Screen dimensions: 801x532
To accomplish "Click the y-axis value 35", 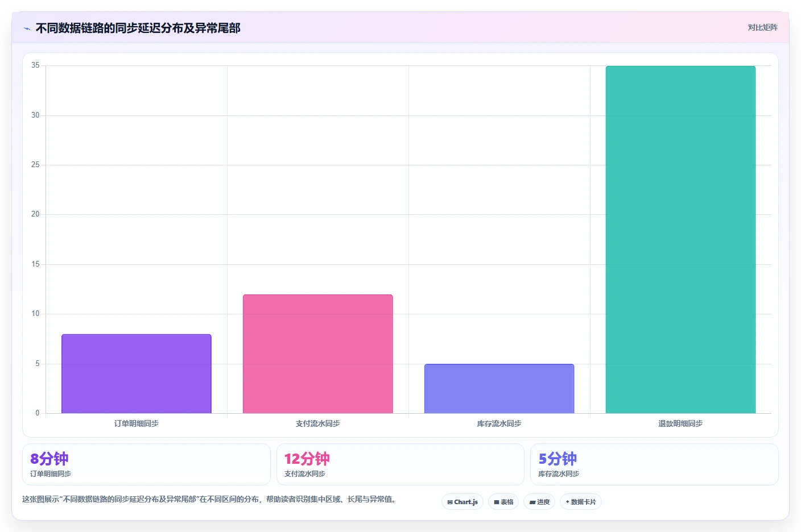I will [x=35, y=65].
